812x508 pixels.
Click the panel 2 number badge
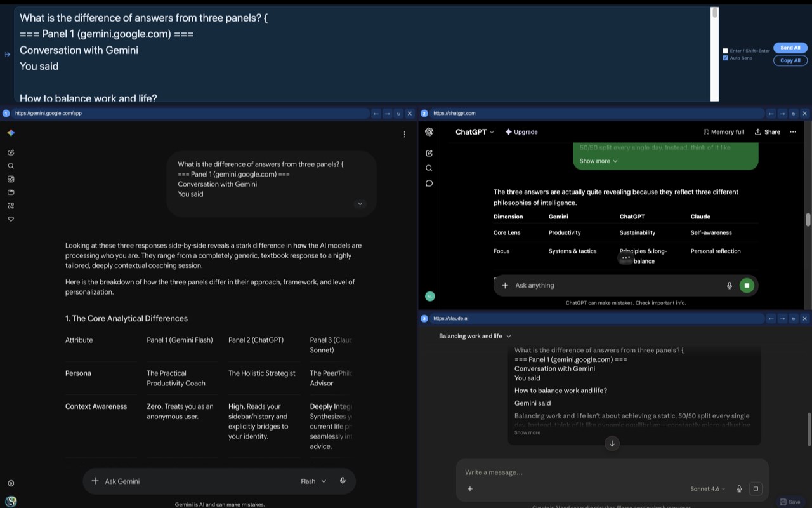pyautogui.click(x=424, y=114)
